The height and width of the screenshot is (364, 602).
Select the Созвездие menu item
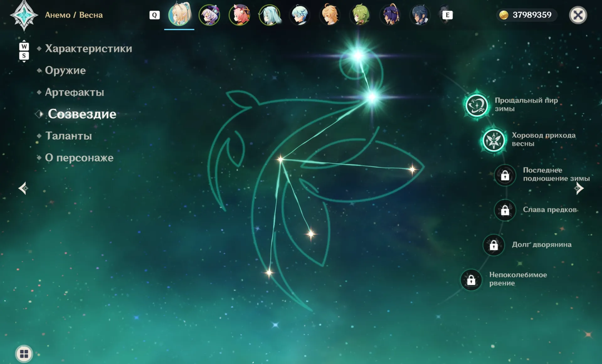click(x=82, y=114)
